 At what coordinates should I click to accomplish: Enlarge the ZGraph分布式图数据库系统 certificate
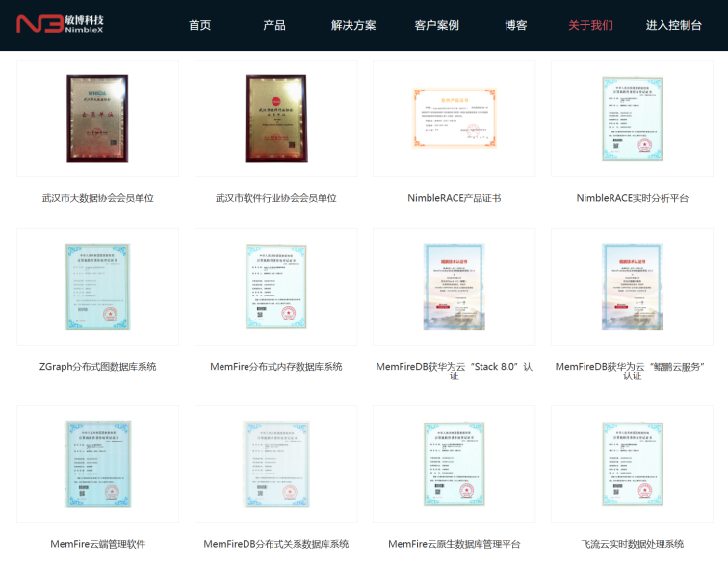coord(97,287)
